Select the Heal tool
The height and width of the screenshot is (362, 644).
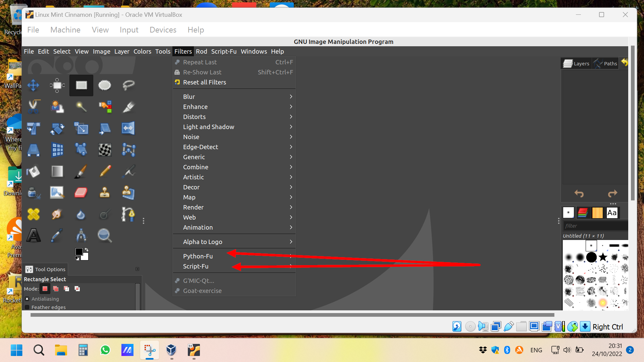[x=33, y=214]
